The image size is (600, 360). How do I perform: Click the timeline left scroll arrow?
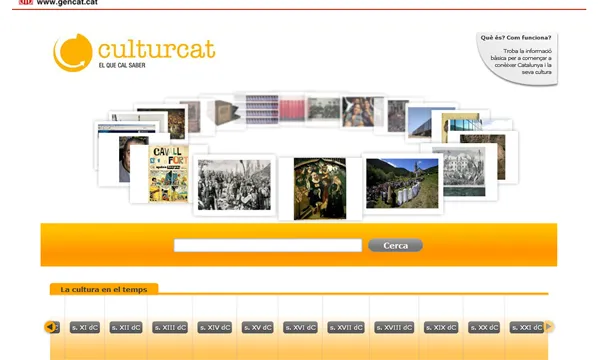click(x=49, y=327)
